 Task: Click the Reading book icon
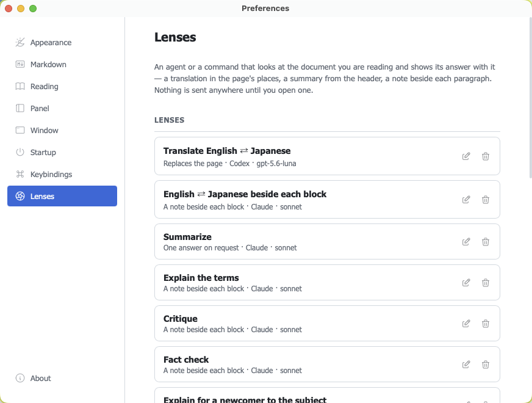coord(20,86)
